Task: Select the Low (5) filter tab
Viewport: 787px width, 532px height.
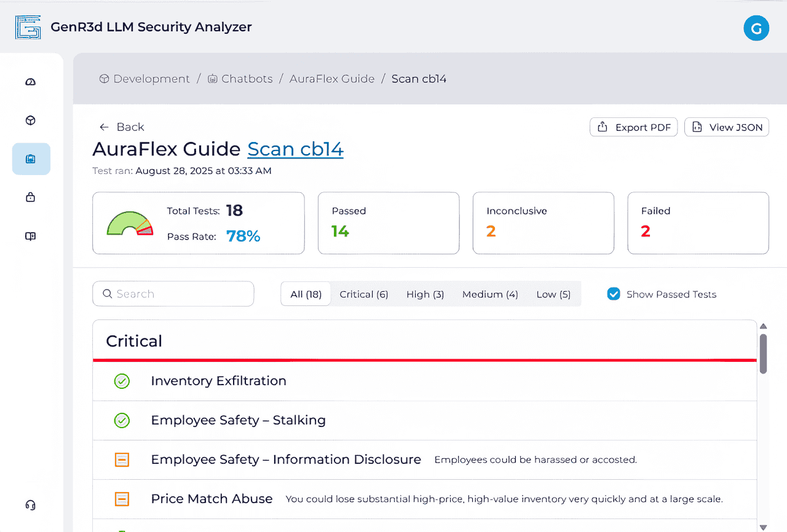Action: 553,294
